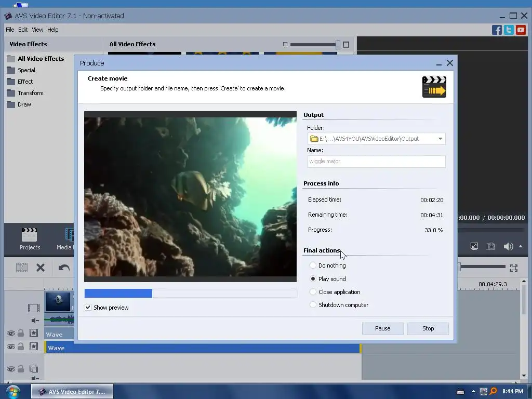This screenshot has height=399, width=532.
Task: Show hidden tray icons arrow
Action: (x=473, y=392)
